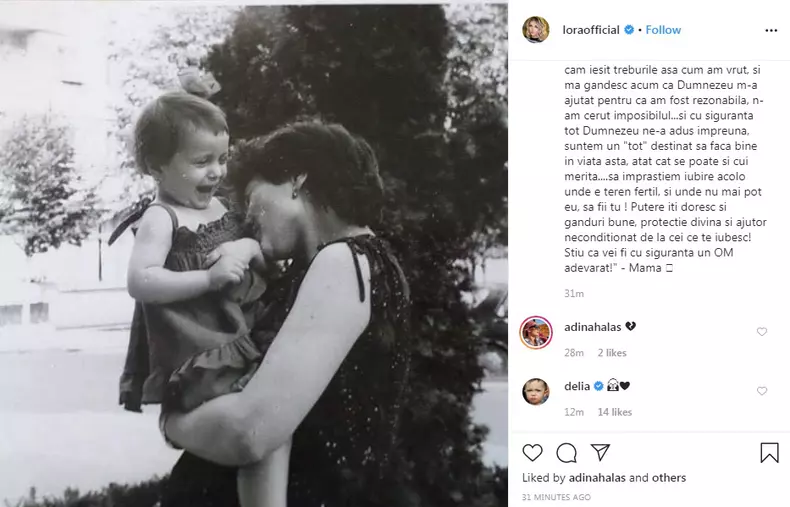Open comments via the speech bubble icon
This screenshot has height=507, width=790.
click(x=566, y=452)
